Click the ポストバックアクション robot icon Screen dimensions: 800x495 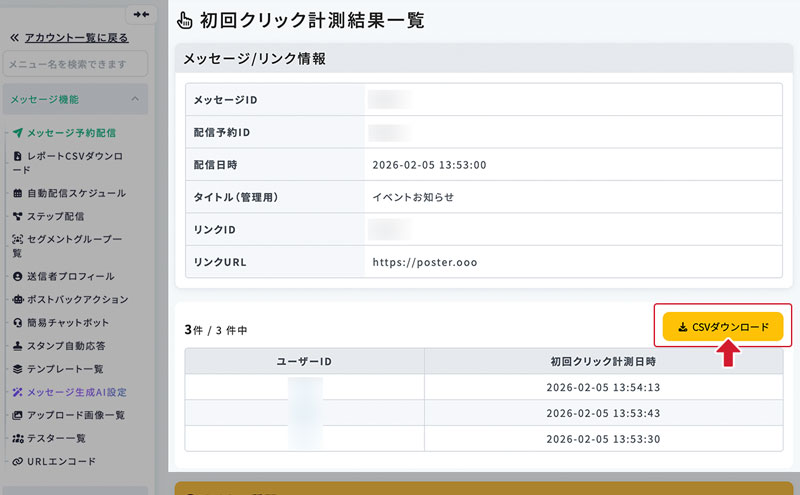point(17,300)
